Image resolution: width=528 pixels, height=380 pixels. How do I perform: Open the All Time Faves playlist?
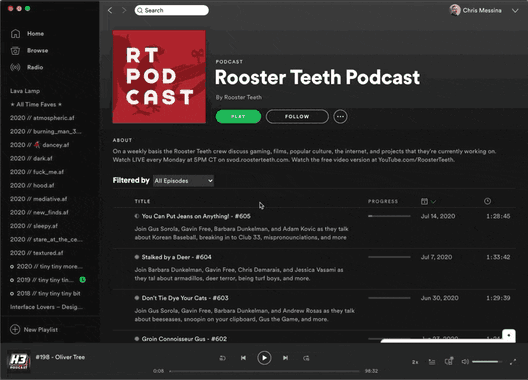click(x=36, y=104)
